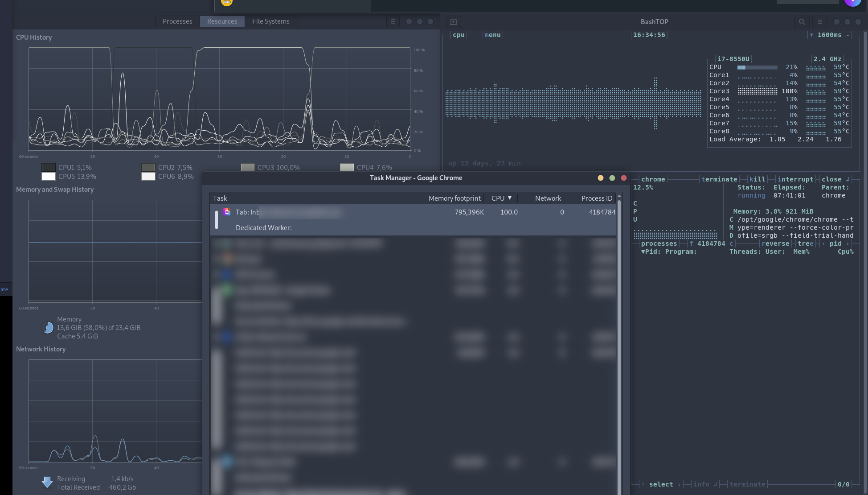868x495 pixels.
Task: Click the Task Manager vertical scrollbar
Action: point(619,348)
